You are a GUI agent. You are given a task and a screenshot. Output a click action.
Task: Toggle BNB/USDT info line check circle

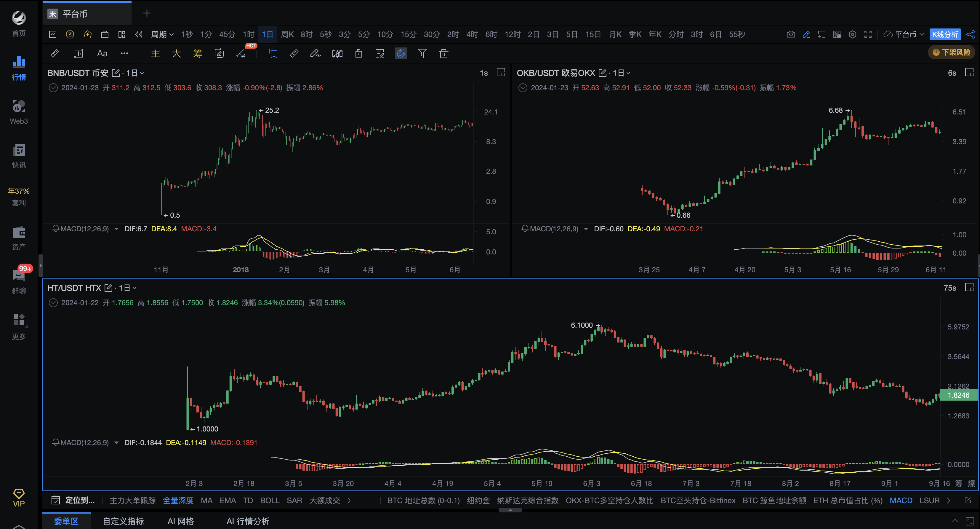tap(53, 87)
